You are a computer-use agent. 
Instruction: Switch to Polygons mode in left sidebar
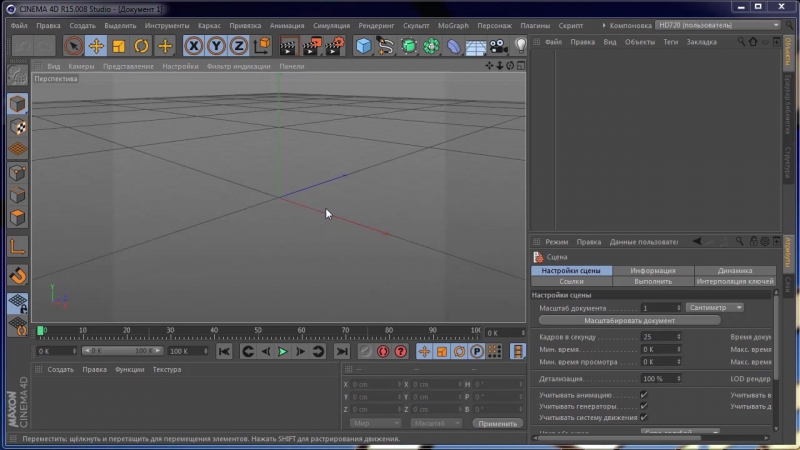pos(17,218)
